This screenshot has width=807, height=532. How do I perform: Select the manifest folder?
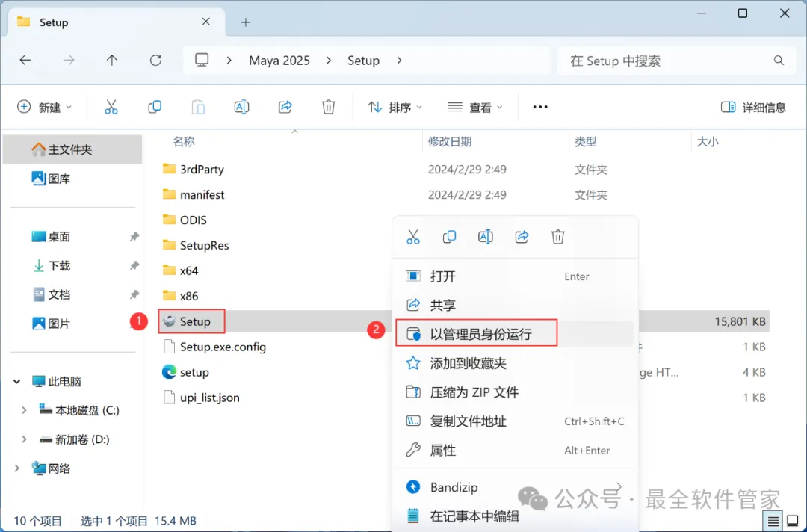[x=194, y=194]
